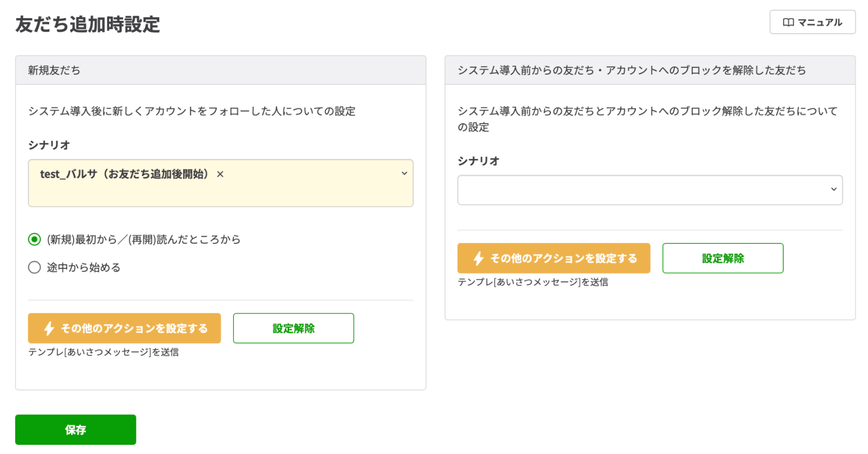Image resolution: width=868 pixels, height=454 pixels.
Task: Click その他のアクションを設定する in the right panel
Action: pyautogui.click(x=554, y=258)
